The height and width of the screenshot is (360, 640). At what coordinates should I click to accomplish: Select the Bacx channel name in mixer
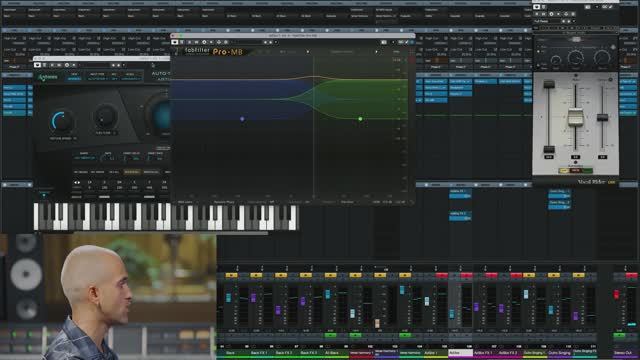(231, 353)
